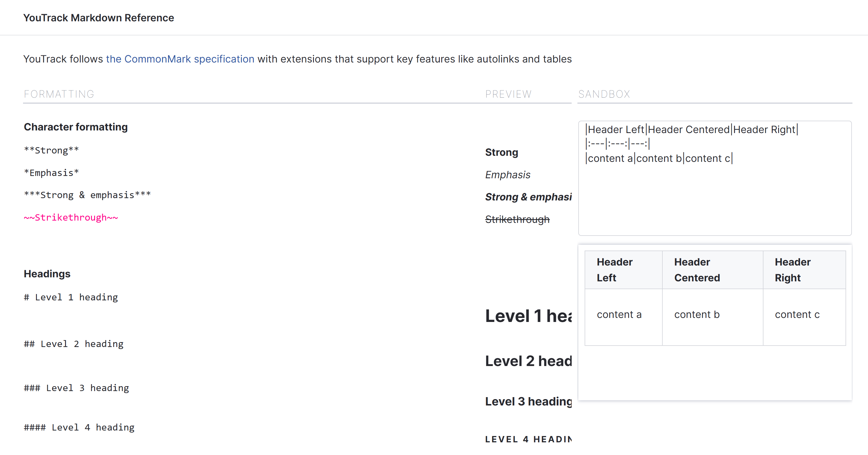Click the SANDBOX column heading
Image resolution: width=868 pixels, height=455 pixels.
click(604, 94)
